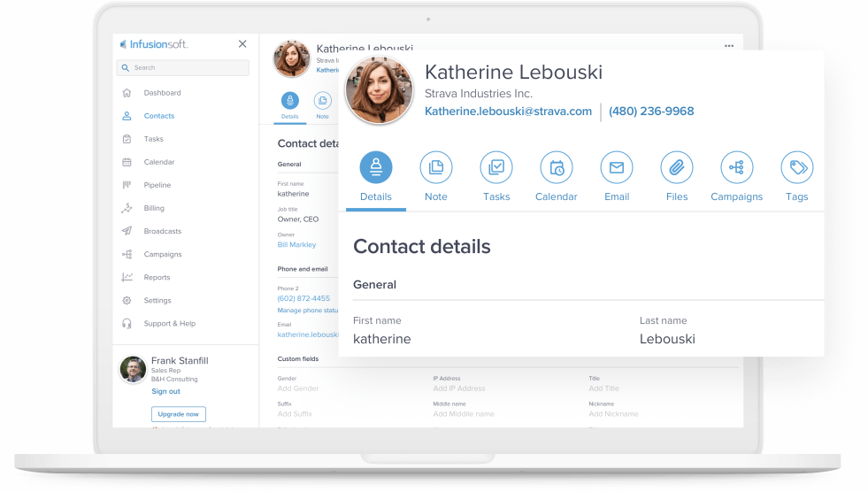Click the Search field in the sidebar
The width and height of the screenshot is (868, 492).
coord(182,67)
